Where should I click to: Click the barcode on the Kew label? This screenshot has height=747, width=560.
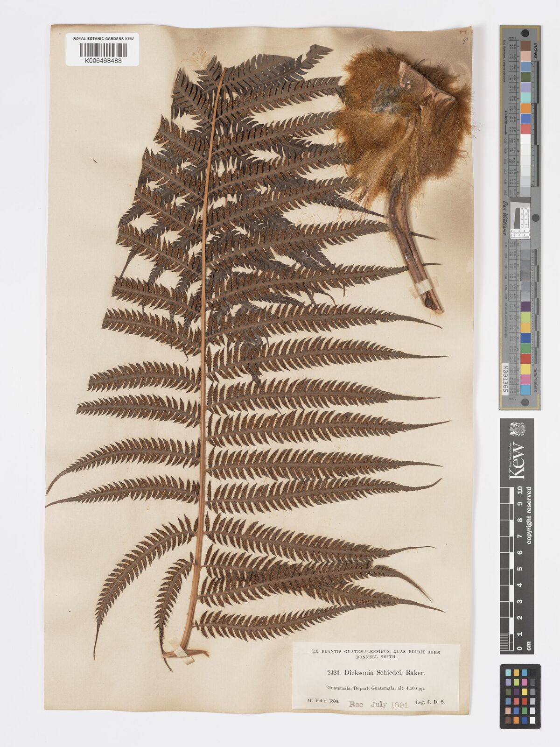tap(102, 49)
